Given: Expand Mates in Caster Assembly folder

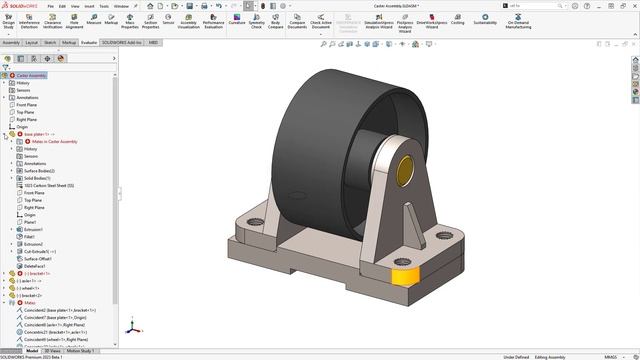Looking at the screenshot, I should (11, 142).
